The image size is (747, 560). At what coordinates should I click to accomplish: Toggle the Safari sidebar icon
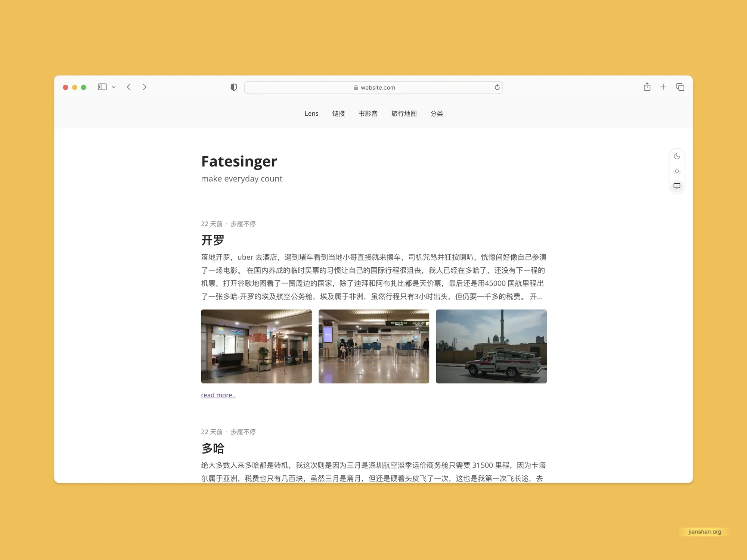point(102,87)
